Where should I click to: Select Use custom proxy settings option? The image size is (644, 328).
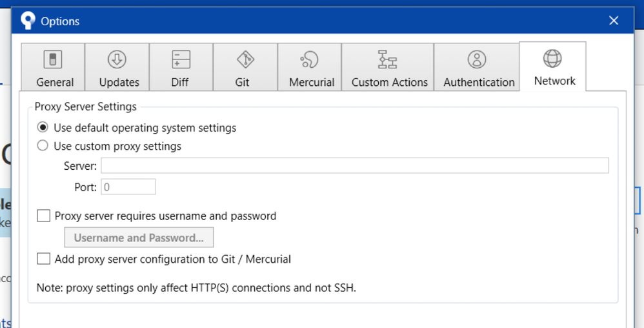[x=43, y=146]
